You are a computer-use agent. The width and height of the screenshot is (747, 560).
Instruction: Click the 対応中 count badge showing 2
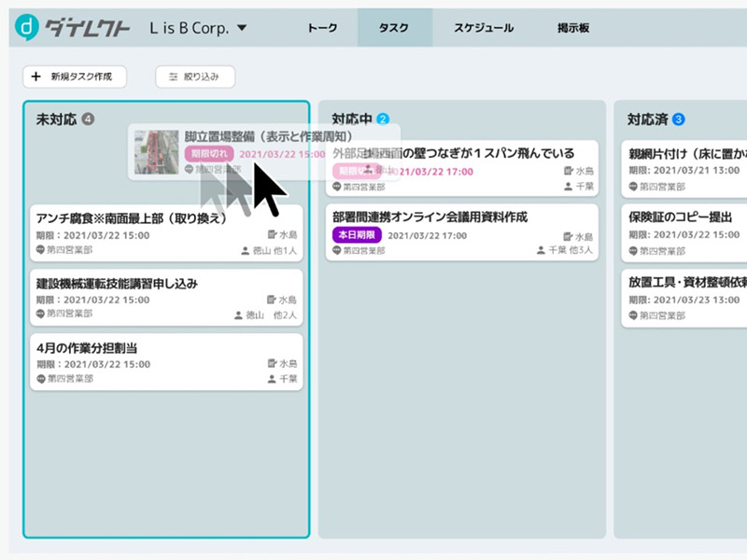(383, 119)
